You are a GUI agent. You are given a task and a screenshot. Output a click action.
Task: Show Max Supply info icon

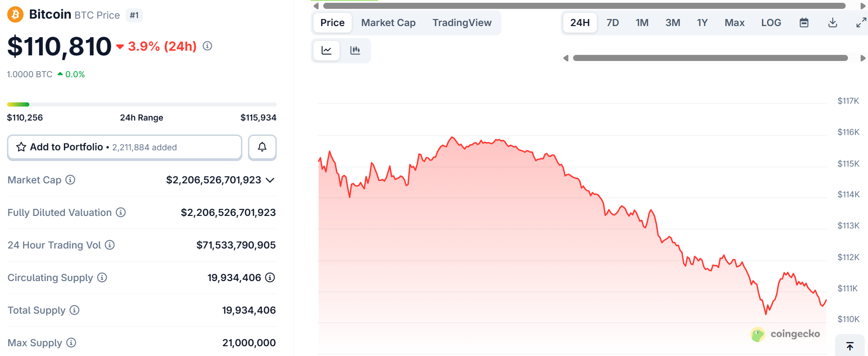pos(71,343)
